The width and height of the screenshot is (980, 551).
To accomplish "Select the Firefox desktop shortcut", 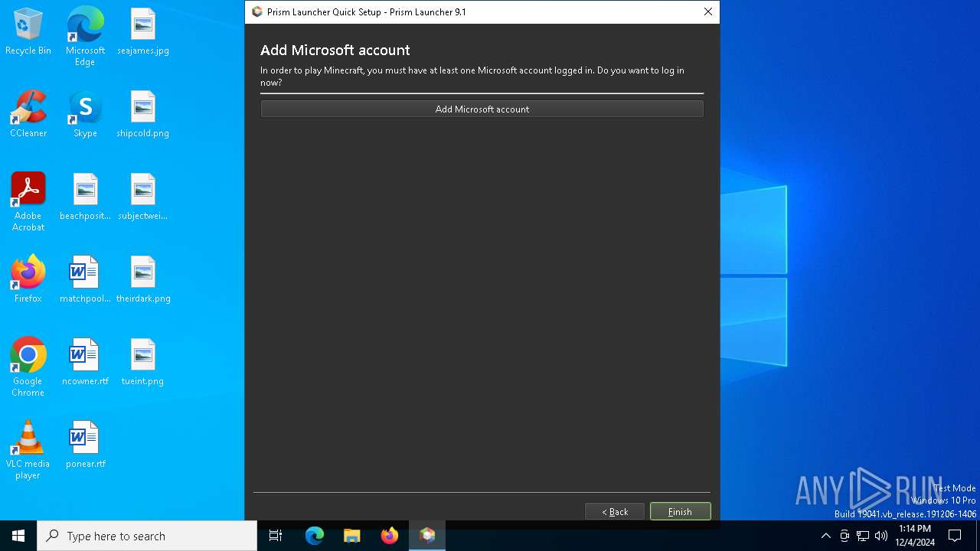I will [28, 280].
